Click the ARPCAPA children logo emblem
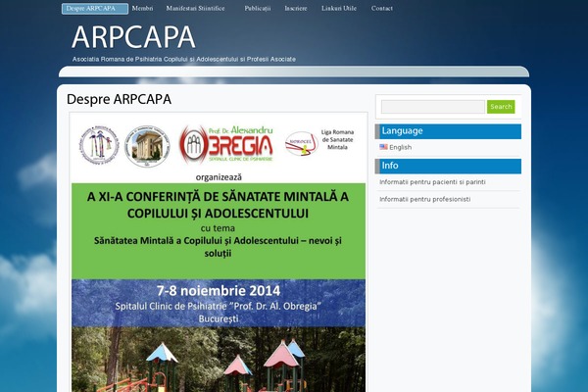 pyautogui.click(x=99, y=144)
